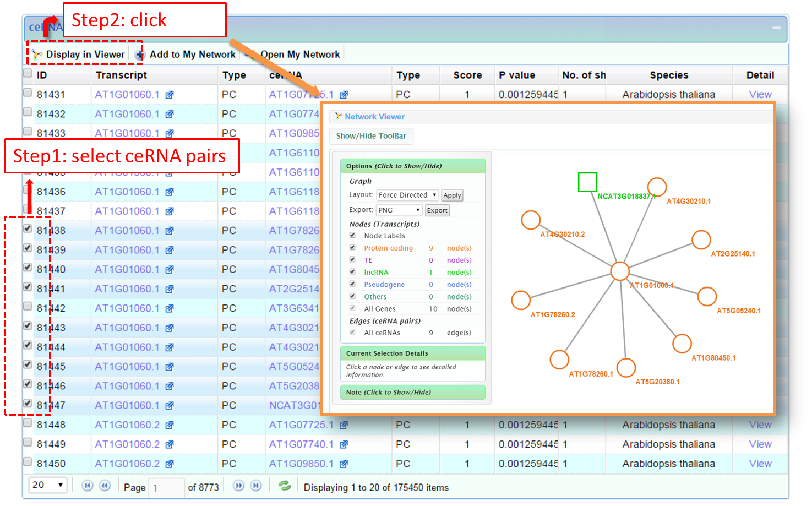Open the Export format PNG dropdown
This screenshot has height=506, width=812.
click(399, 210)
